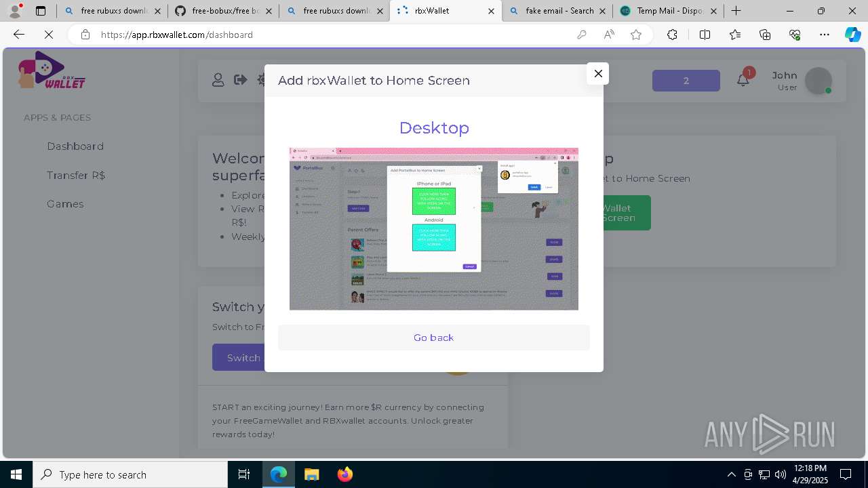Image resolution: width=868 pixels, height=488 pixels.
Task: Open volume control in system tray
Action: (780, 474)
